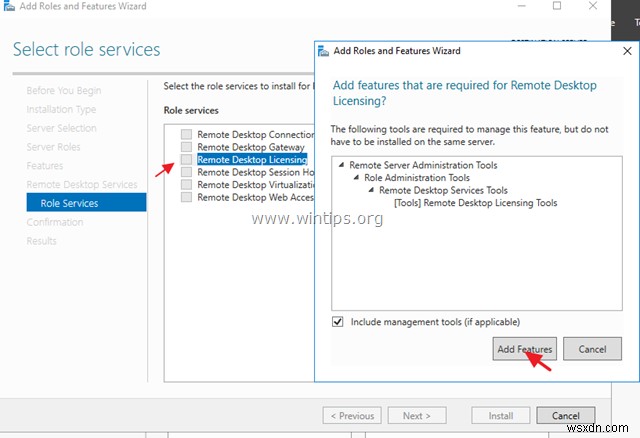Check the Remote Desktop Licensing box

186,160
